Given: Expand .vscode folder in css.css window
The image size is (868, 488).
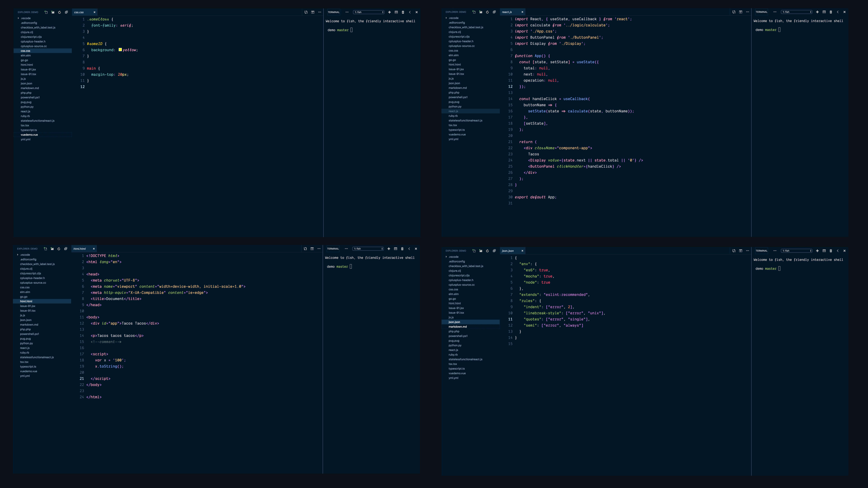Looking at the screenshot, I should click(18, 18).
